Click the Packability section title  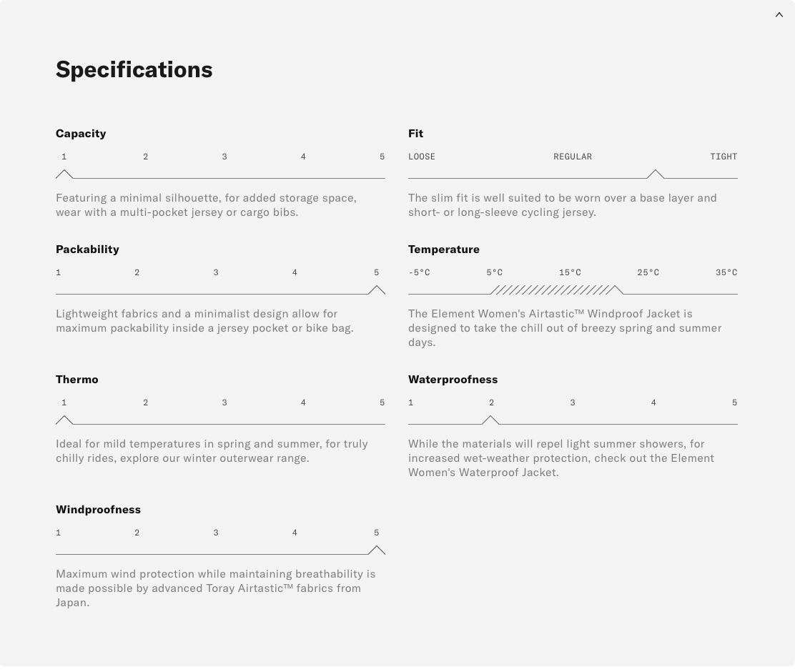pos(87,249)
